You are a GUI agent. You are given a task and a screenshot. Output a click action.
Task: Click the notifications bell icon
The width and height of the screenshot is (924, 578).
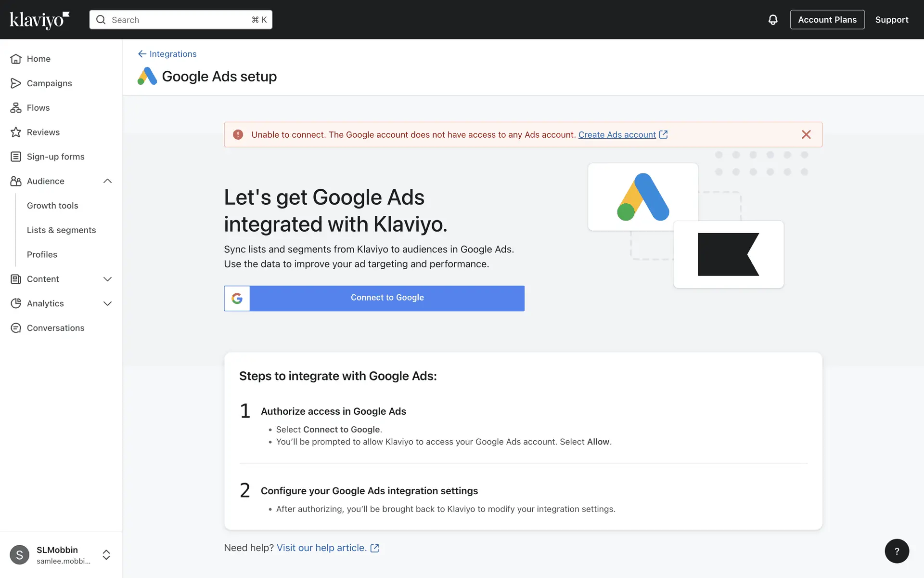[x=772, y=20]
